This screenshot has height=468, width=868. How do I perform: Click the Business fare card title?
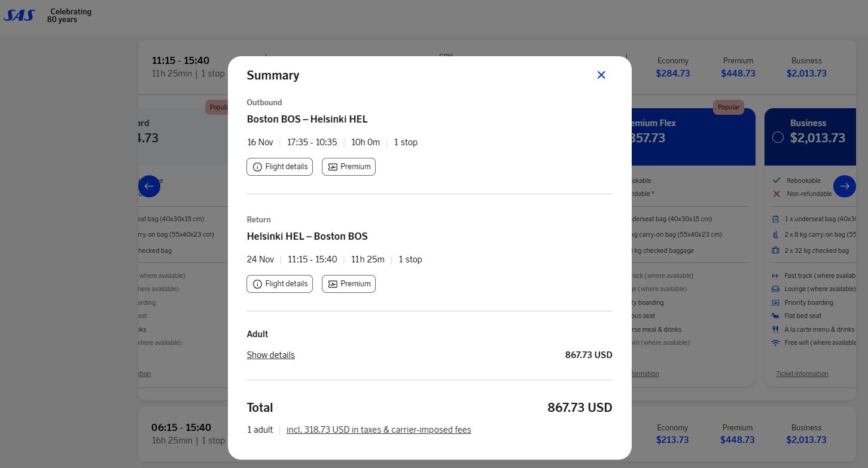point(808,123)
